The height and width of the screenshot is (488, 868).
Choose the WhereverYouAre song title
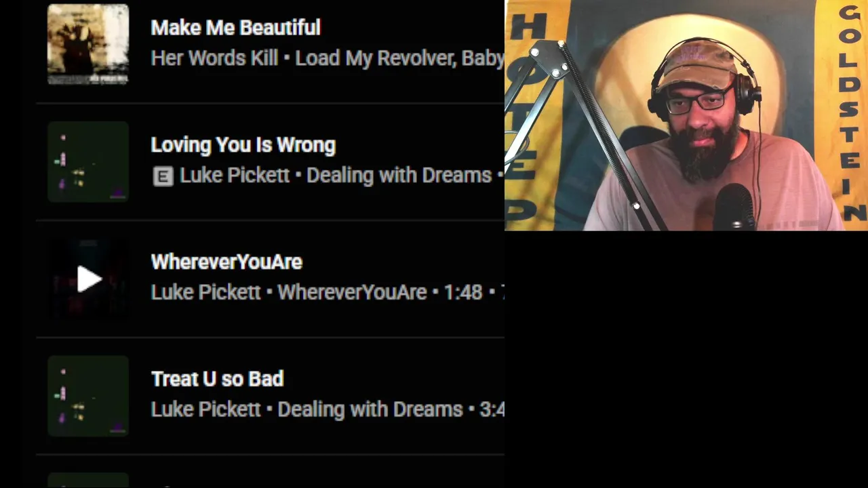click(x=226, y=262)
